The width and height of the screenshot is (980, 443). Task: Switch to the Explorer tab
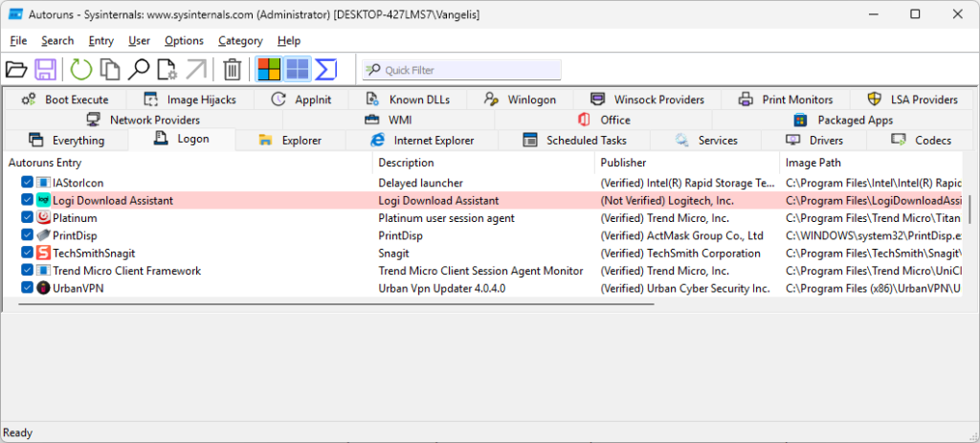pos(291,141)
